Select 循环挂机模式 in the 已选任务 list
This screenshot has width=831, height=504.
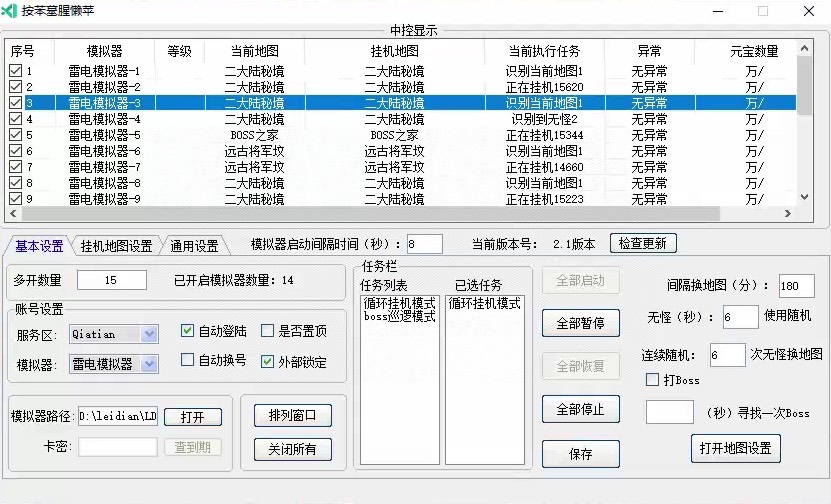pos(484,303)
